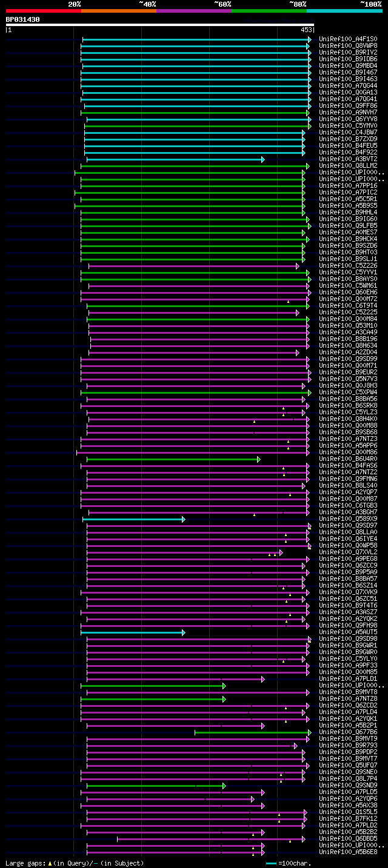Click hit name UniRef100_A3BVT2
The height and width of the screenshot is (868, 388).
(348, 159)
